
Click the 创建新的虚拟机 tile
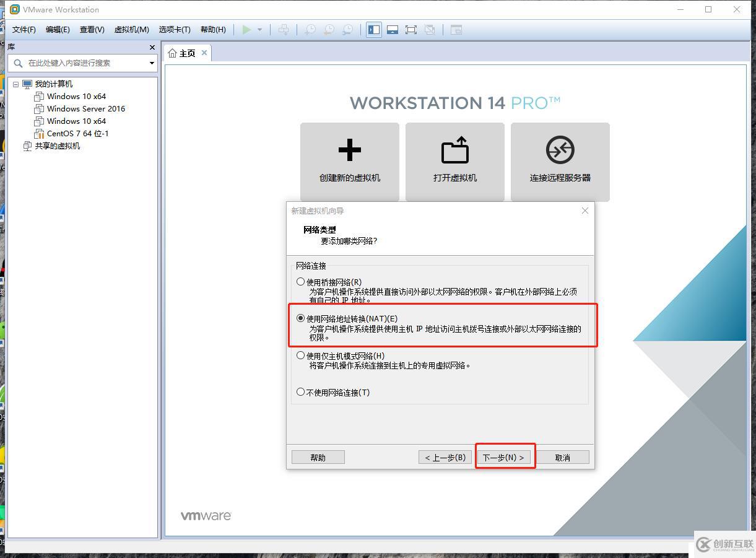pos(350,162)
